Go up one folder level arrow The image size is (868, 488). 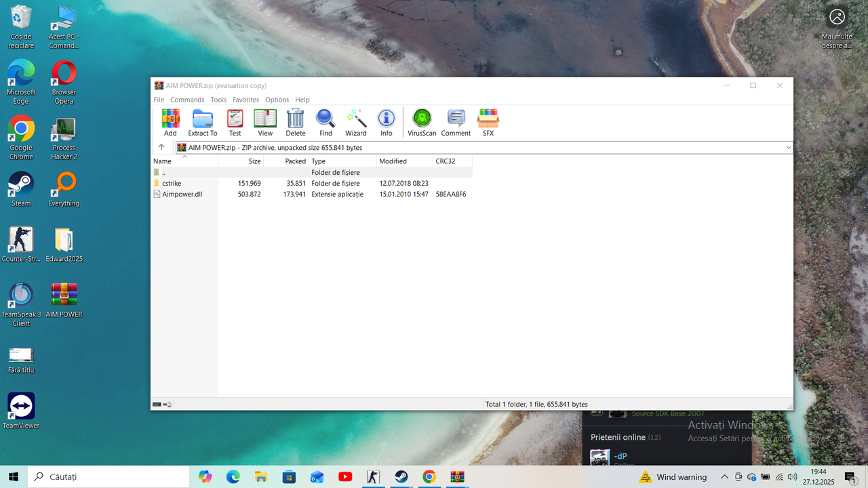pos(161,147)
